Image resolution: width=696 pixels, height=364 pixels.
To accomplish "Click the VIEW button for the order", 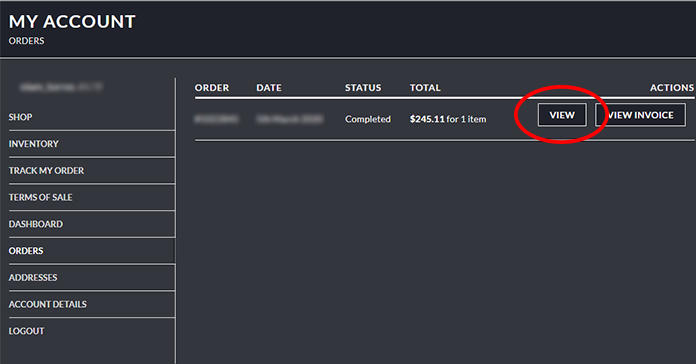I will click(x=562, y=115).
